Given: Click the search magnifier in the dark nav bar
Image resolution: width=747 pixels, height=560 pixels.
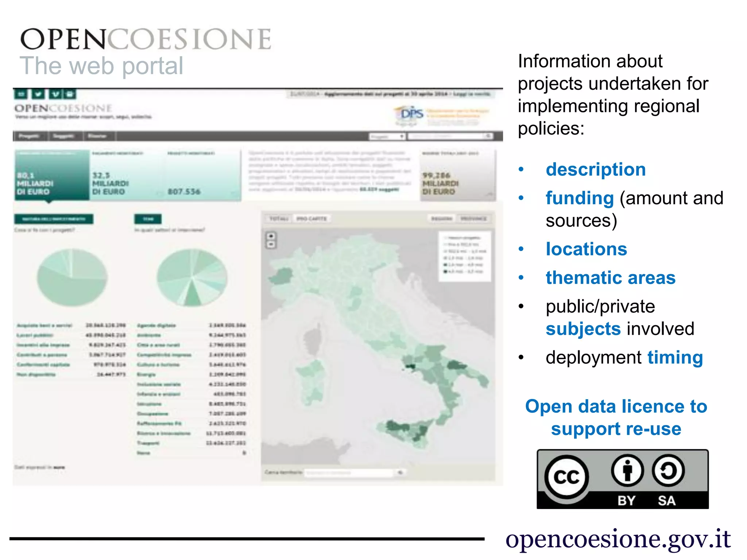Looking at the screenshot, I should (x=488, y=136).
